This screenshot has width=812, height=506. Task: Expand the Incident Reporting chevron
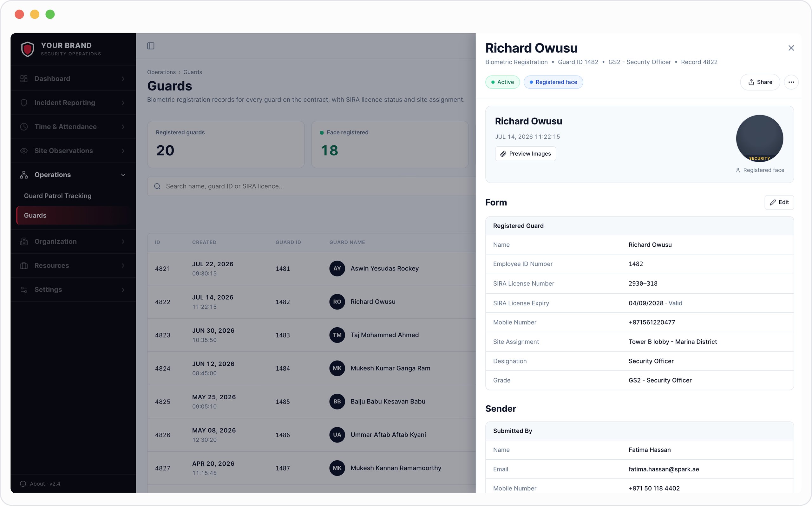click(x=123, y=103)
